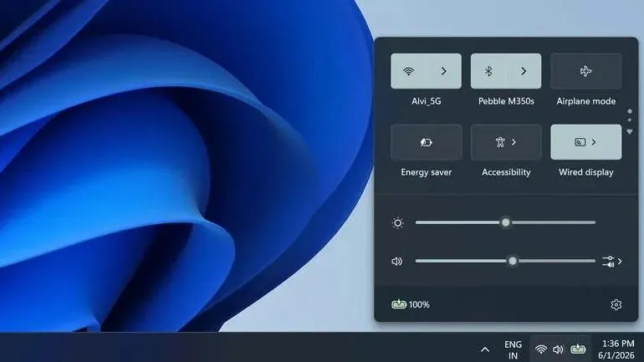Click the Pebble M350s device label
The image size is (644, 362).
(506, 101)
